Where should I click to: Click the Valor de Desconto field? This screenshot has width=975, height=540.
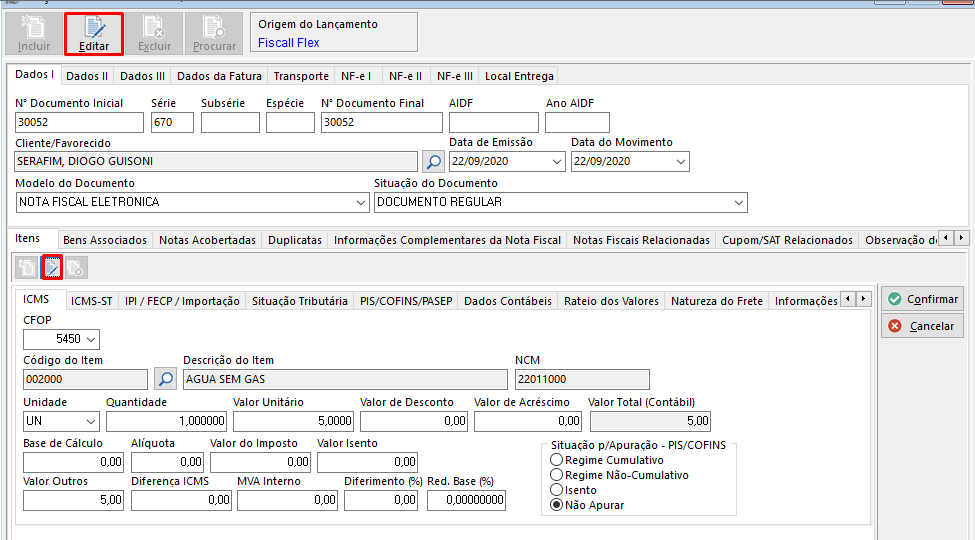(x=414, y=421)
